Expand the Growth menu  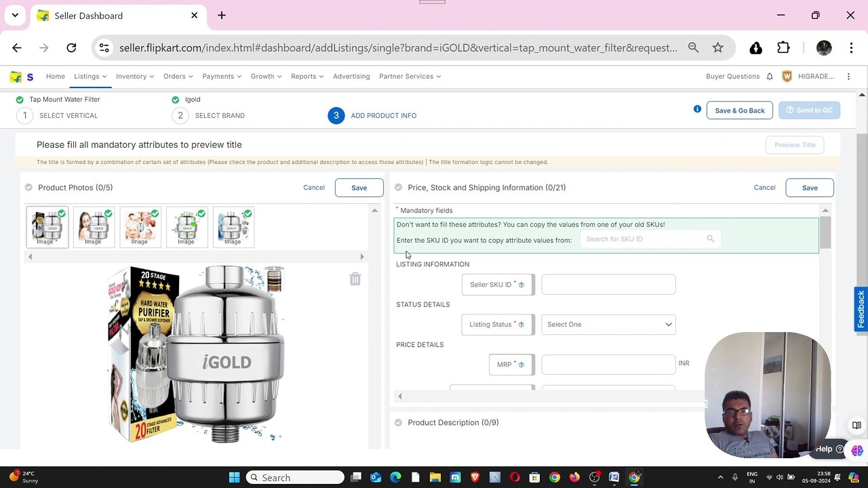tap(267, 77)
